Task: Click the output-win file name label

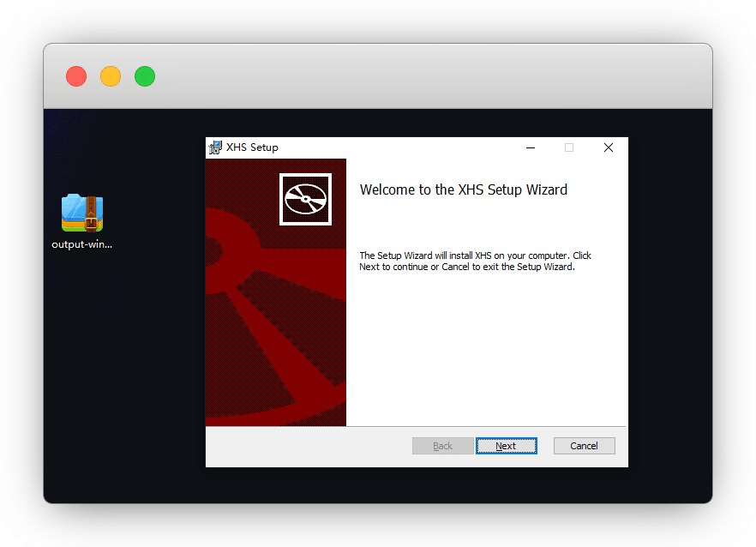Action: click(82, 244)
